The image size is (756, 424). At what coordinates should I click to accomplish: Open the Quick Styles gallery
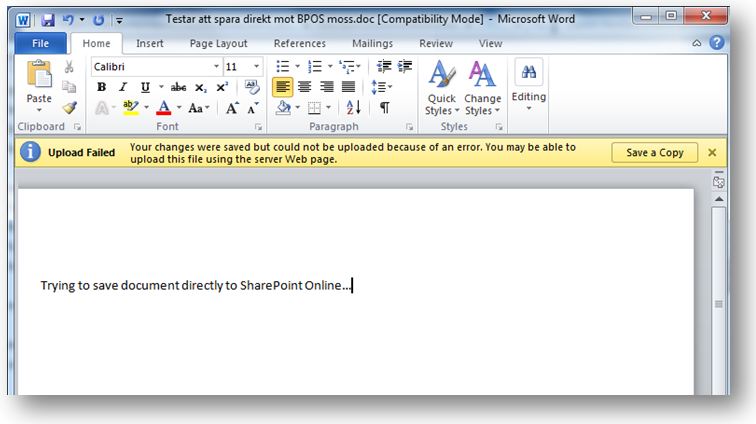442,87
